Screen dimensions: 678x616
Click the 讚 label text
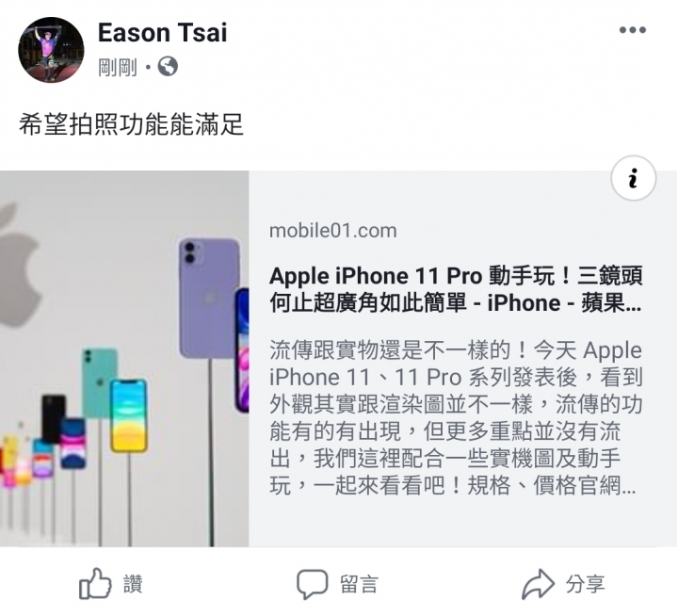[x=133, y=584]
